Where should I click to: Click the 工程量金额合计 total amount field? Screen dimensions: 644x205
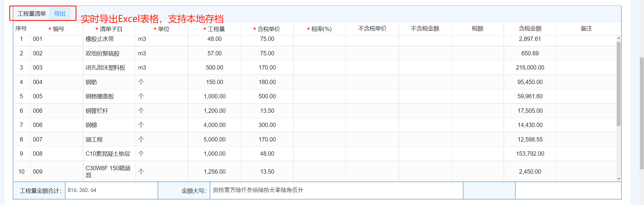click(x=111, y=190)
